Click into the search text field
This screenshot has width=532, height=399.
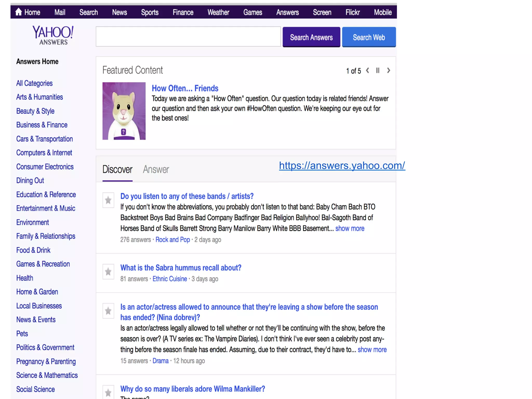(x=188, y=37)
